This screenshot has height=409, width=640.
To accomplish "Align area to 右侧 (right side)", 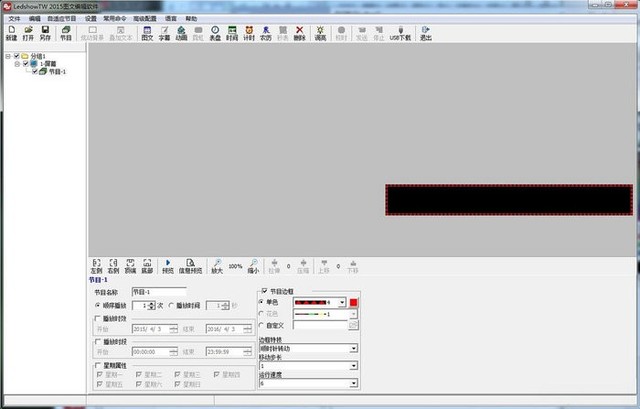I will 113,266.
